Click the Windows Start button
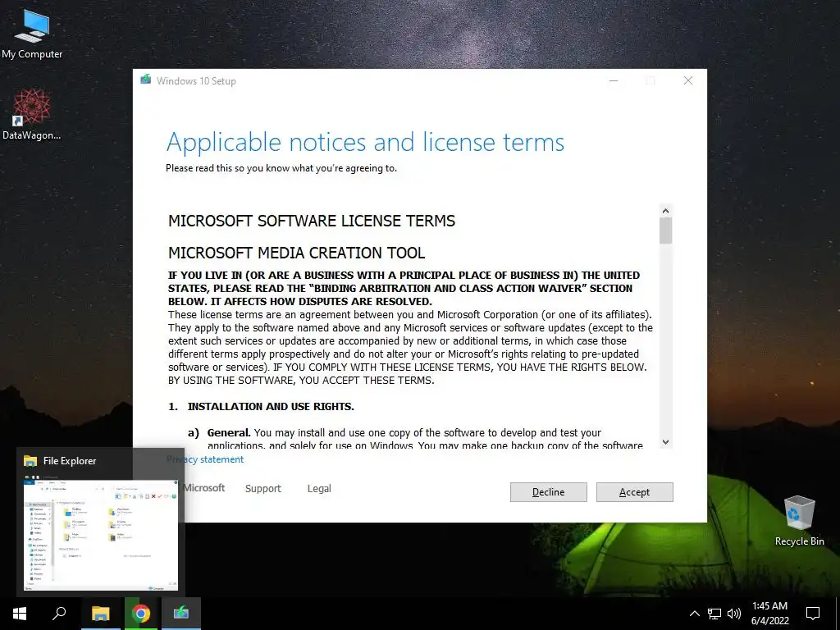Image resolution: width=840 pixels, height=630 pixels. pyautogui.click(x=20, y=614)
